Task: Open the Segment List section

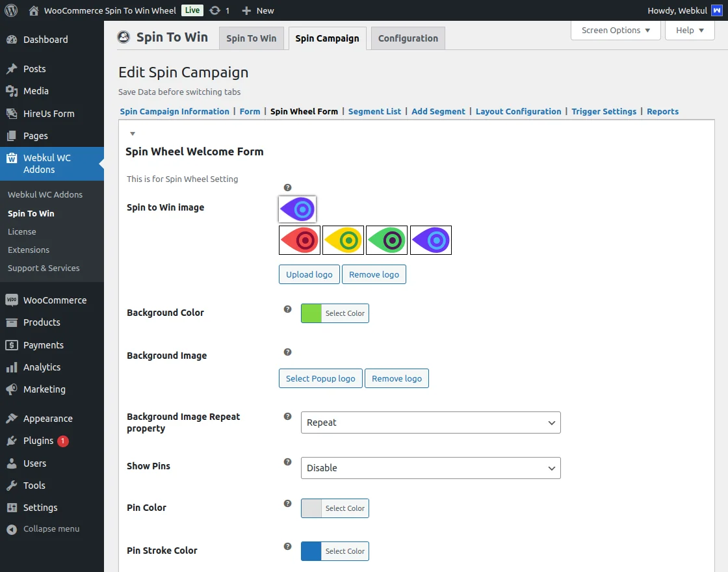Action: click(374, 112)
